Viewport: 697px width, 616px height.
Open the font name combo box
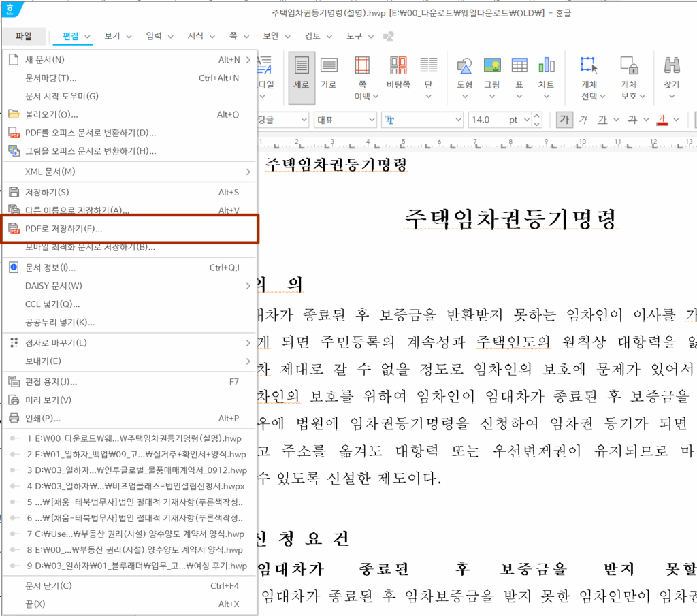422,120
